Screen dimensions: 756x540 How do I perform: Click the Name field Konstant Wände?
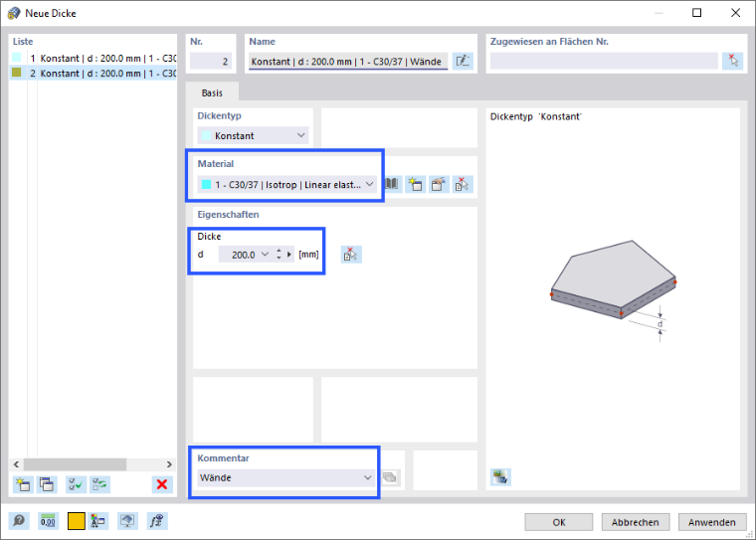click(x=348, y=62)
